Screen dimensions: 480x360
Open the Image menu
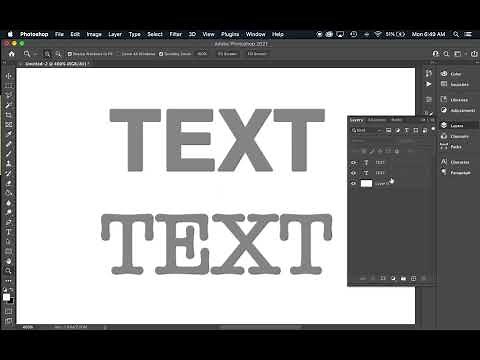tap(94, 34)
